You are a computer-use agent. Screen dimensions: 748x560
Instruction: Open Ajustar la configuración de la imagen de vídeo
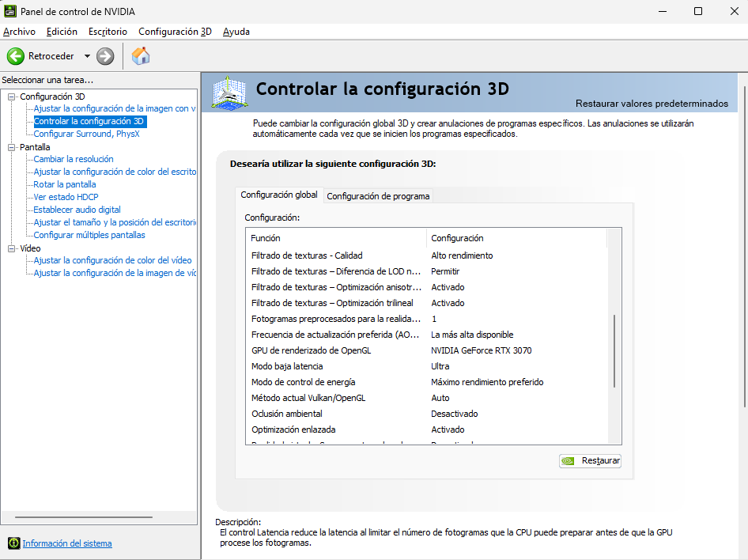115,273
